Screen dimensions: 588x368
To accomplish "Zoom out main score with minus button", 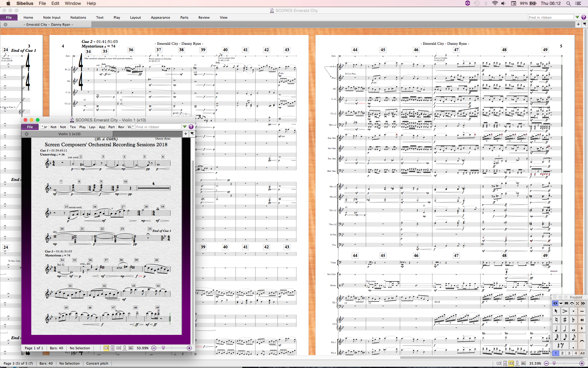I will [546, 363].
